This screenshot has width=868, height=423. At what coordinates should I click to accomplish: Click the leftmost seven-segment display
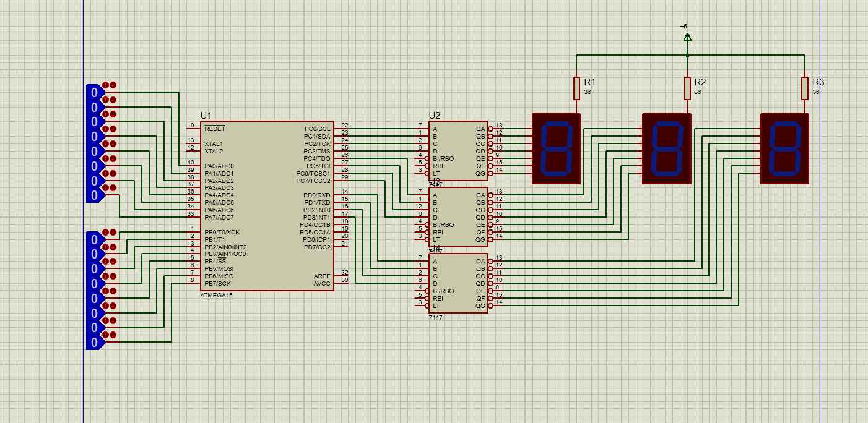pos(557,148)
